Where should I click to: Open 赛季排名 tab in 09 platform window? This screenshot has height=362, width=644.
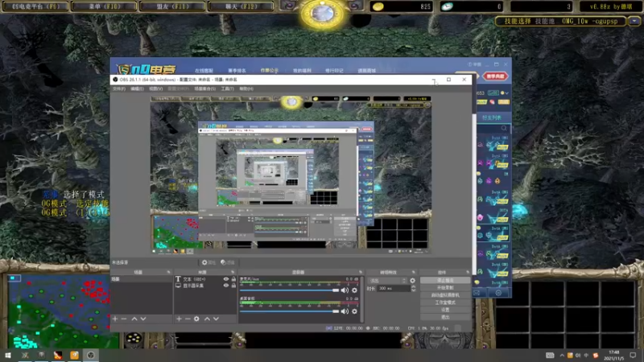click(237, 71)
